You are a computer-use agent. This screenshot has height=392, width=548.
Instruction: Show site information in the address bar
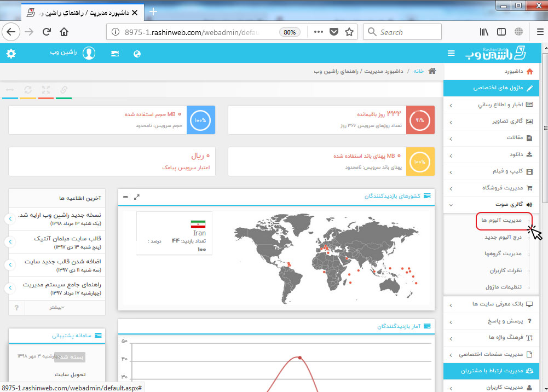tap(115, 32)
